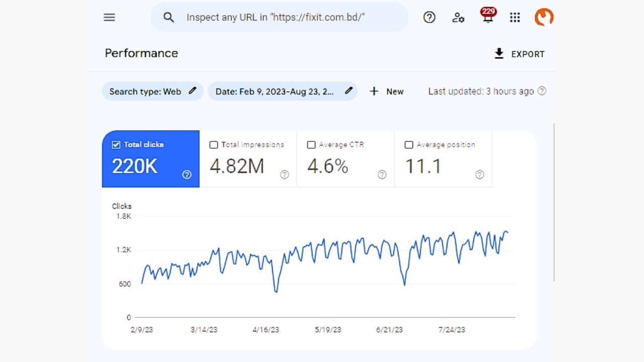The width and height of the screenshot is (644, 362).
Task: Click the 4/16/23 date label
Action: [266, 330]
